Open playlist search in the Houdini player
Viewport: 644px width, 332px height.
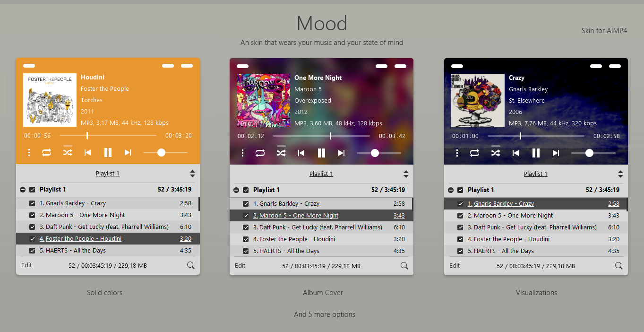pyautogui.click(x=190, y=265)
